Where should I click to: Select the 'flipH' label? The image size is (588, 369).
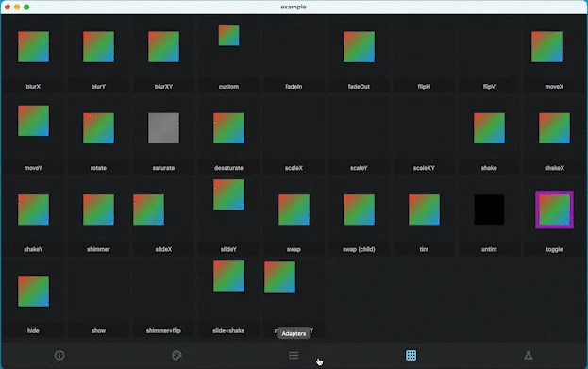pos(424,87)
